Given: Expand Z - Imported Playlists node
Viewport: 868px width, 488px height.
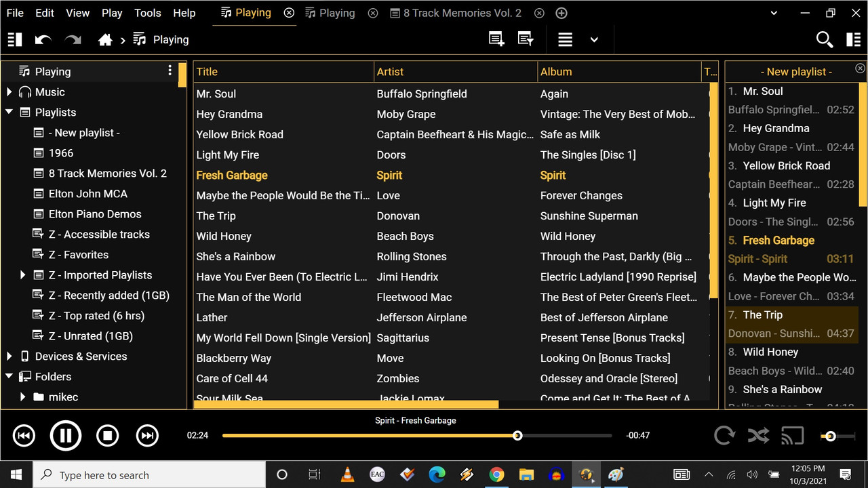Looking at the screenshot, I should (x=22, y=275).
